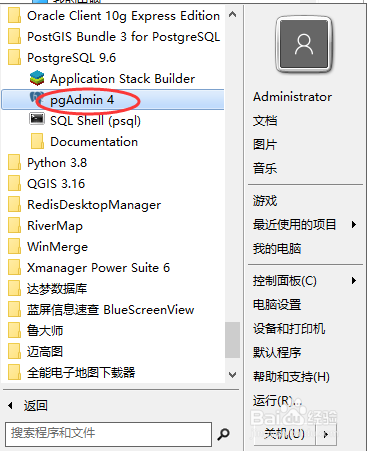Open the Application Stack Builder icon
The width and height of the screenshot is (367, 451).
pos(37,78)
